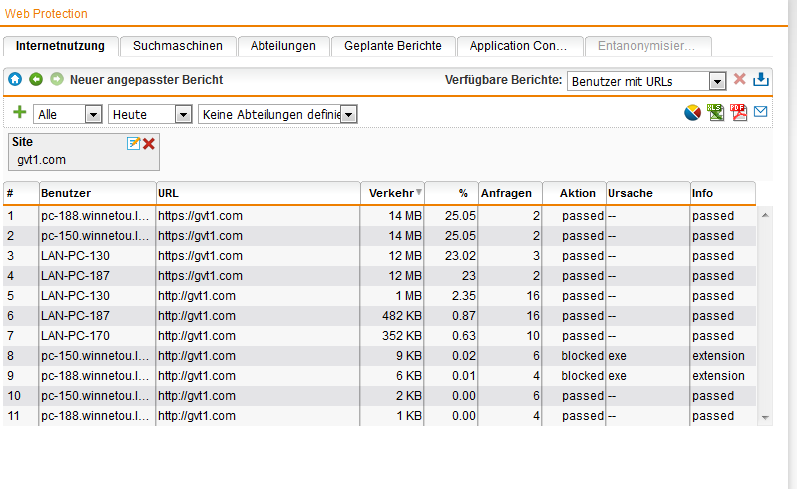This screenshot has width=797, height=489.
Task: Expand the 'Alle' filter dropdown
Action: pyautogui.click(x=93, y=115)
